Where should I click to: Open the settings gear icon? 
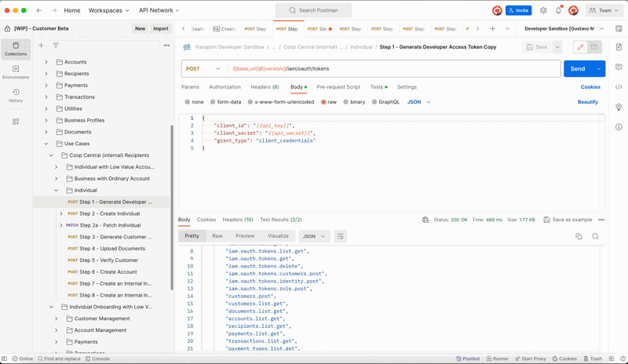(543, 10)
